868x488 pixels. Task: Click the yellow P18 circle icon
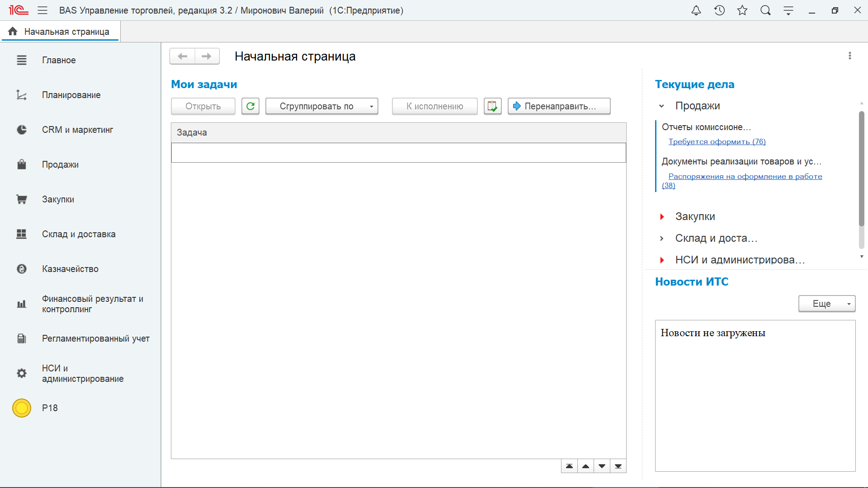tap(22, 408)
